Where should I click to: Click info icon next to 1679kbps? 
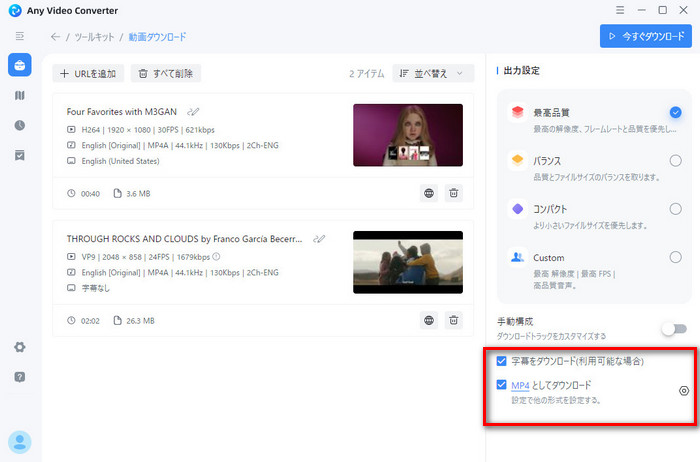[216, 257]
